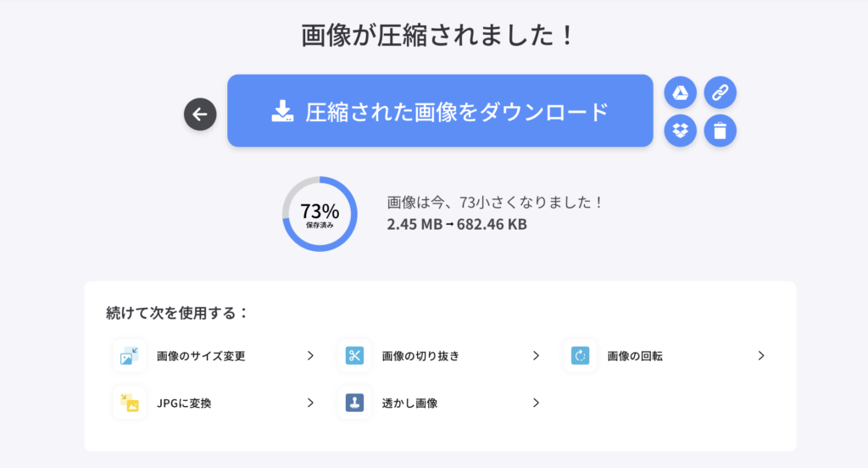Image resolution: width=868 pixels, height=468 pixels.
Task: Click the back arrow button
Action: click(200, 114)
